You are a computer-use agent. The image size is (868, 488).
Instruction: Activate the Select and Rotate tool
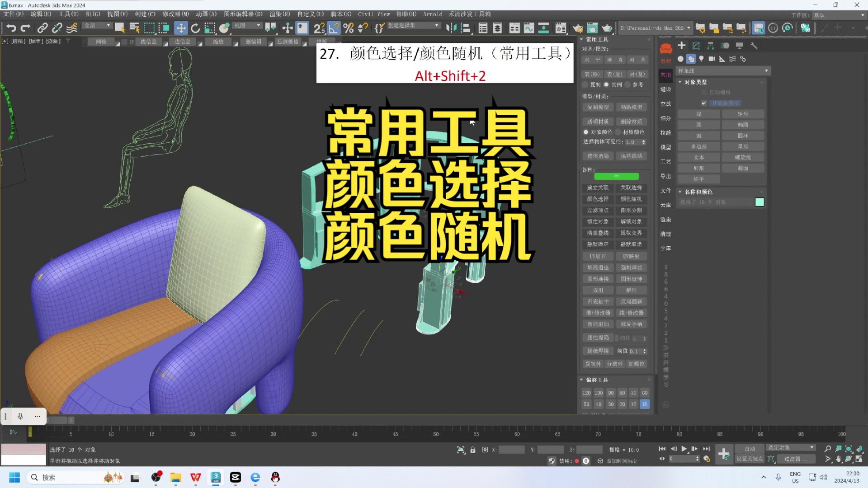coord(195,28)
